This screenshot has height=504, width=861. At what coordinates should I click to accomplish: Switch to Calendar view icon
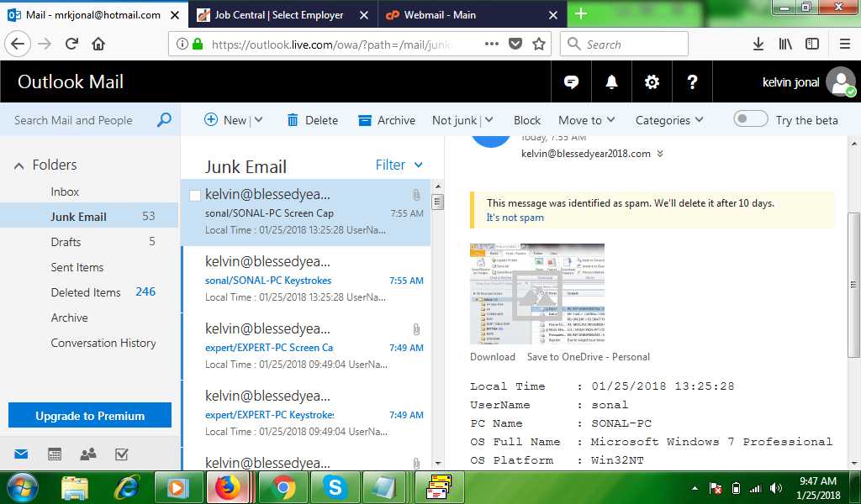(55, 454)
